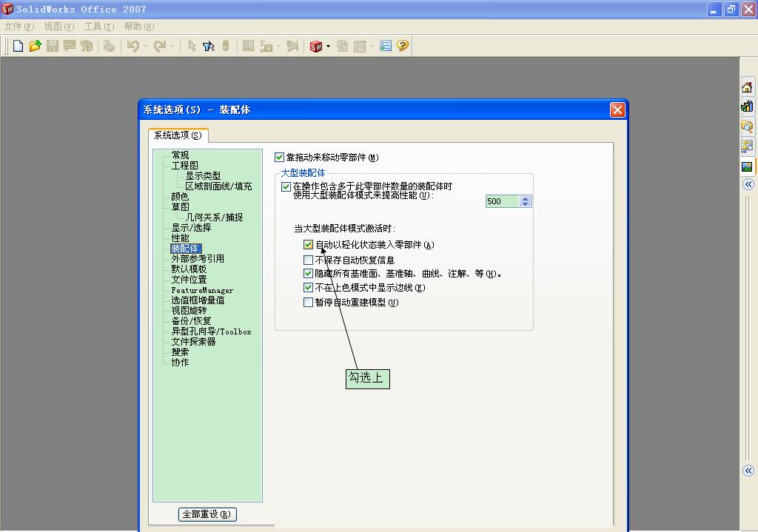This screenshot has width=758, height=532.
Task: Click the grid-style toolbar icon
Action: pos(249,46)
